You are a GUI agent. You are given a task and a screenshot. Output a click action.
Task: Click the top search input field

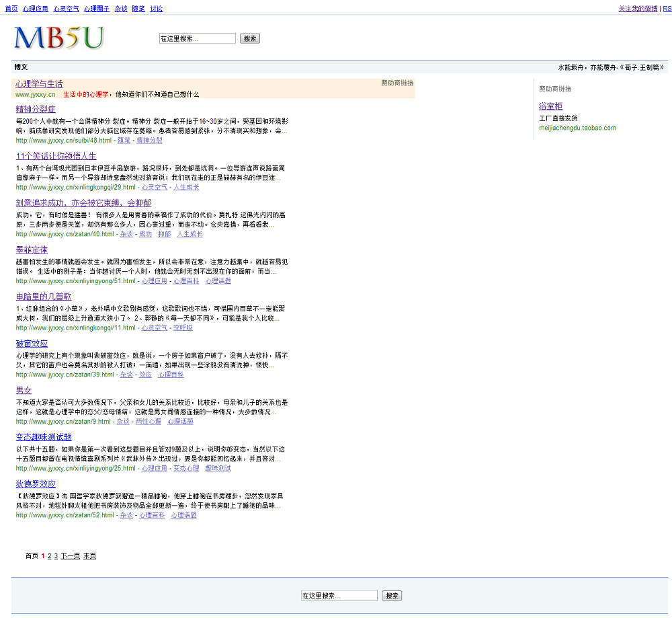point(197,39)
